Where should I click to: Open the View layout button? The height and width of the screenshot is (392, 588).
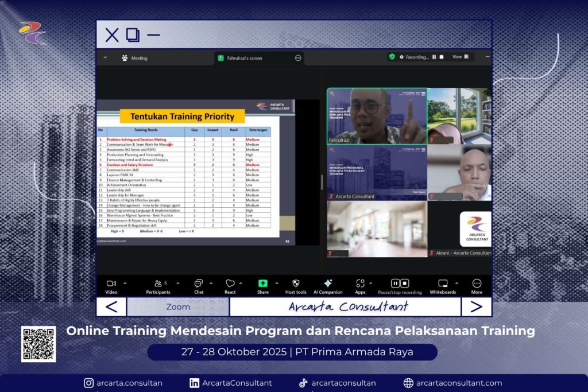click(x=461, y=57)
